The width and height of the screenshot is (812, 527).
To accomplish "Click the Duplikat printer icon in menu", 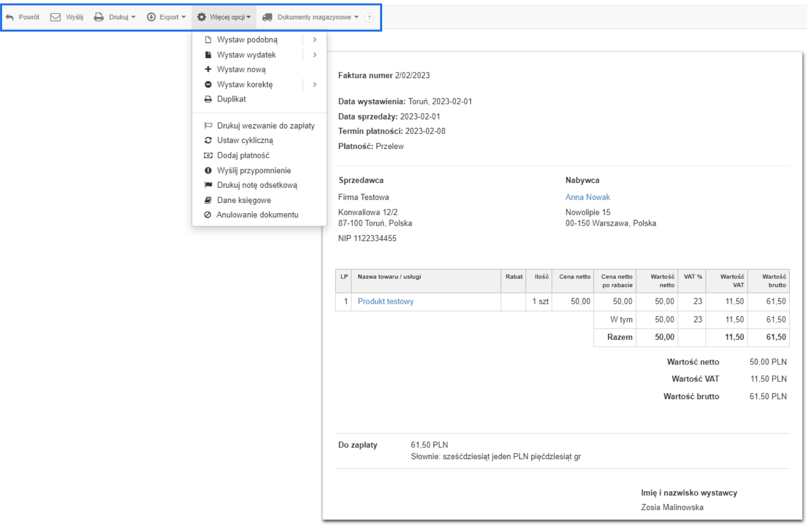I will [208, 99].
